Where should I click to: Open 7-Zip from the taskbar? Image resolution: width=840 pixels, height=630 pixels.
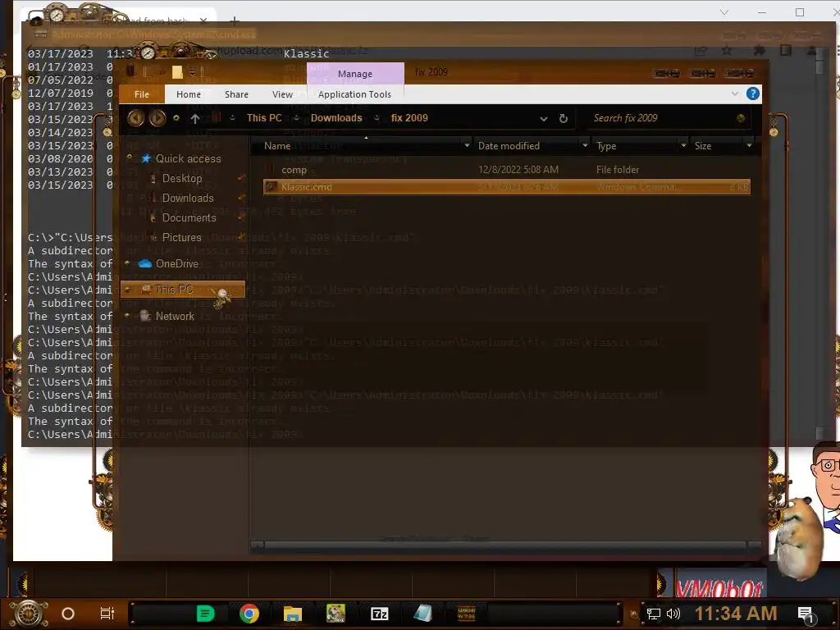point(379,614)
